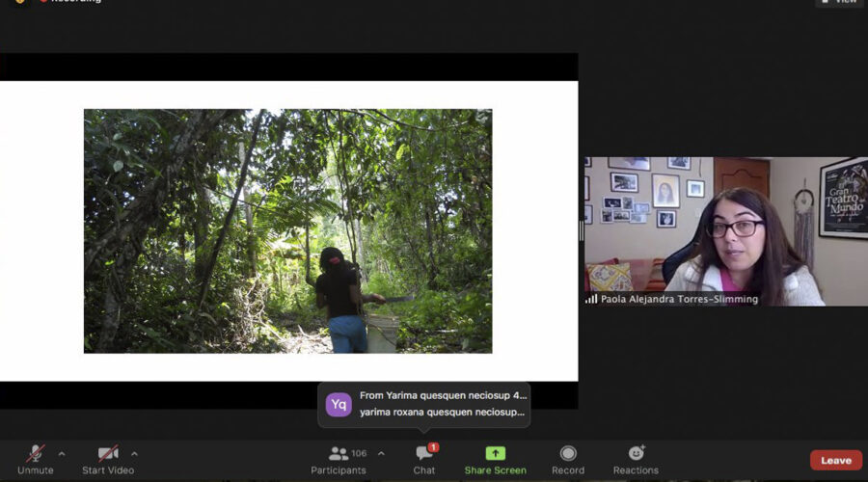The image size is (868, 482).
Task: Expand the caret next to Participants
Action: coord(381,454)
